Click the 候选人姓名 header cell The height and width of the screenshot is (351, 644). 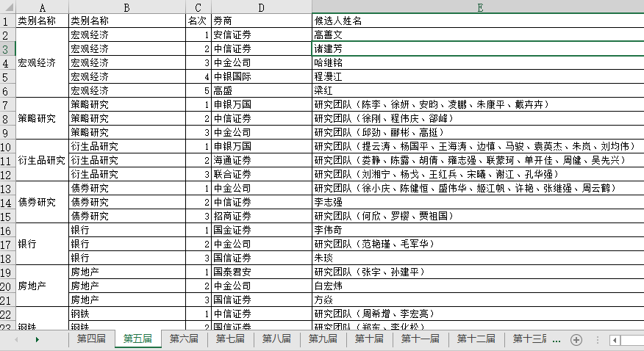click(x=478, y=21)
